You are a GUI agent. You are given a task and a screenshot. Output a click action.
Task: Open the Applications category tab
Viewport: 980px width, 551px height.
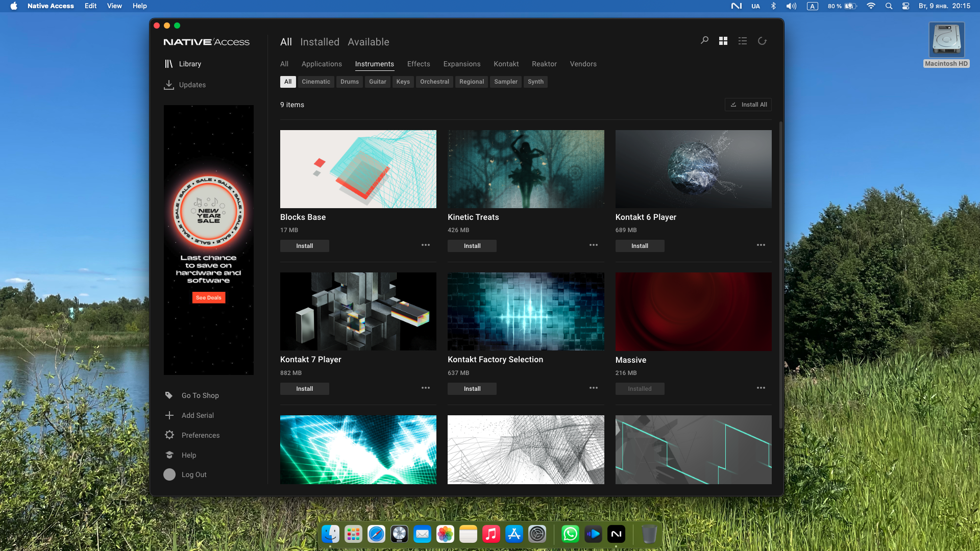pos(322,64)
